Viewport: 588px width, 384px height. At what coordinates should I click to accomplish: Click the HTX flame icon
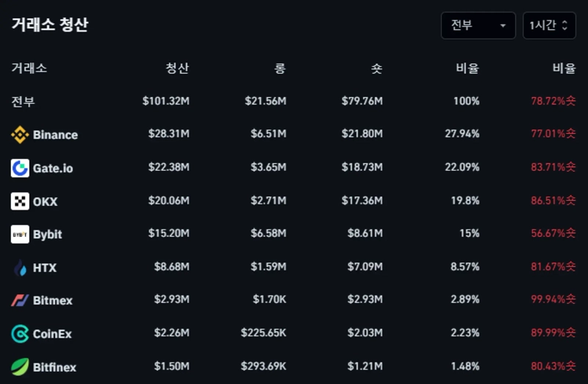coord(20,268)
